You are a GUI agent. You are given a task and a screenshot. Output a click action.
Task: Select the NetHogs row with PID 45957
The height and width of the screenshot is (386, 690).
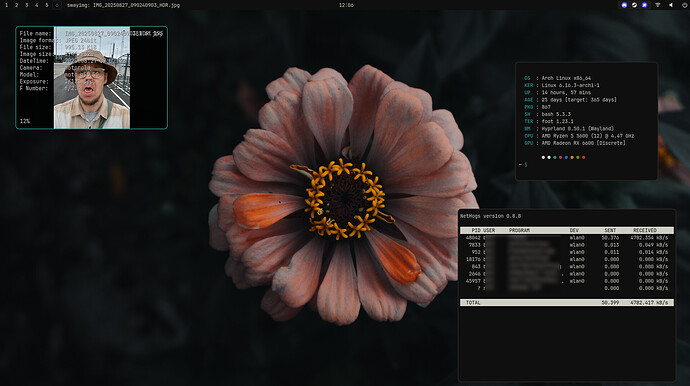567,281
